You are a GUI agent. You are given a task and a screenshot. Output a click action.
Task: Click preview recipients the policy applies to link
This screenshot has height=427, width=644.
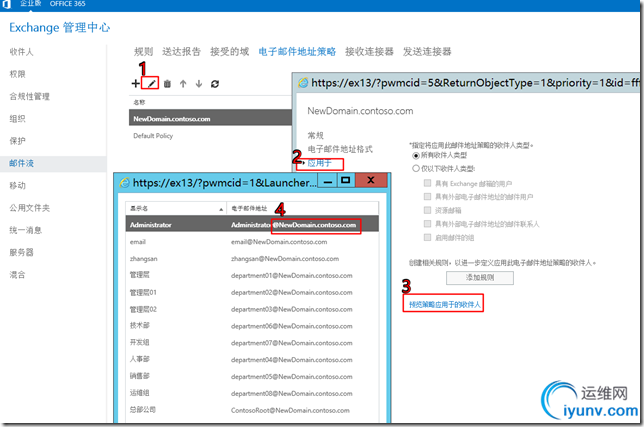tap(444, 305)
